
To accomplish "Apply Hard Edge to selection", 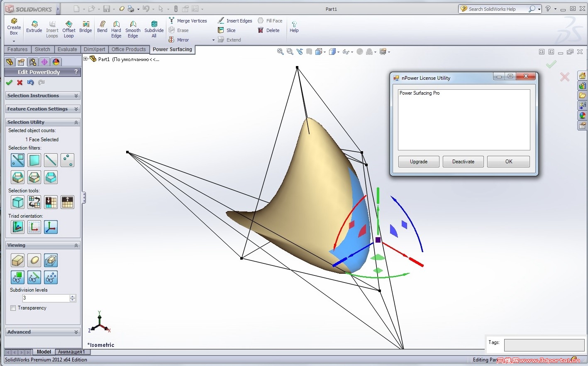I will click(116, 29).
